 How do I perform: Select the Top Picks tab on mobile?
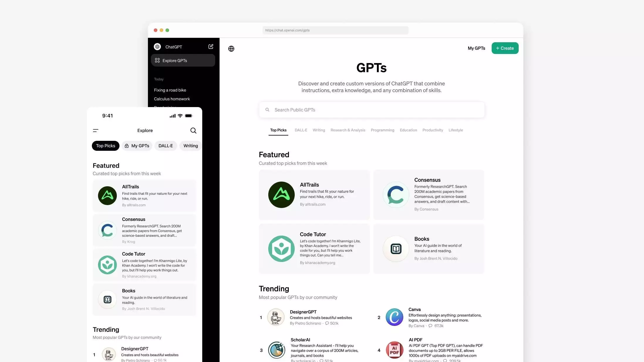tap(105, 146)
